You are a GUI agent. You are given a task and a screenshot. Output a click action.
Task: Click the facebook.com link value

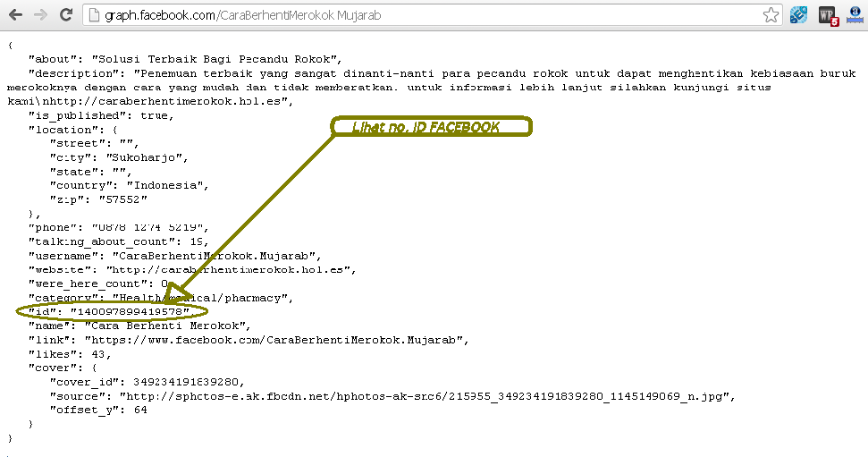tap(274, 340)
